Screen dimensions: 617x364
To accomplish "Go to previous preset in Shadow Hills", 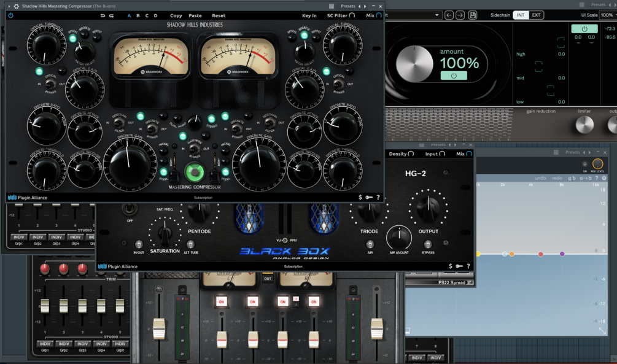I will click(x=359, y=6).
